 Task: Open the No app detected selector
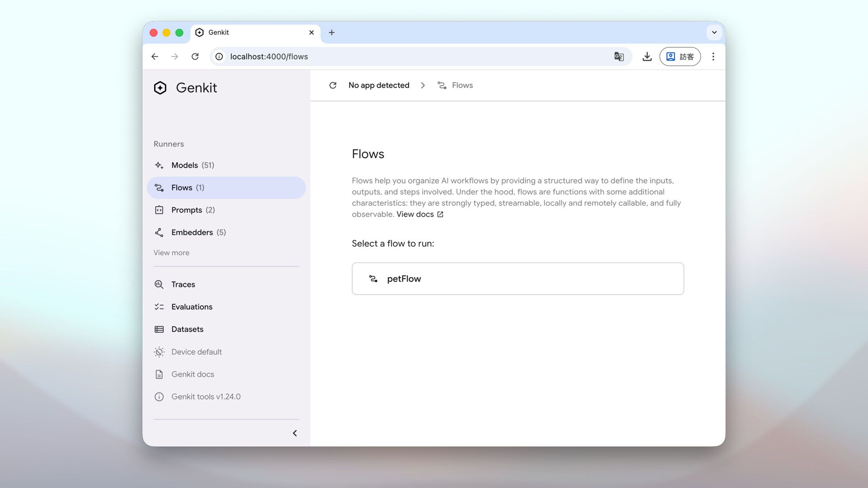pyautogui.click(x=378, y=85)
